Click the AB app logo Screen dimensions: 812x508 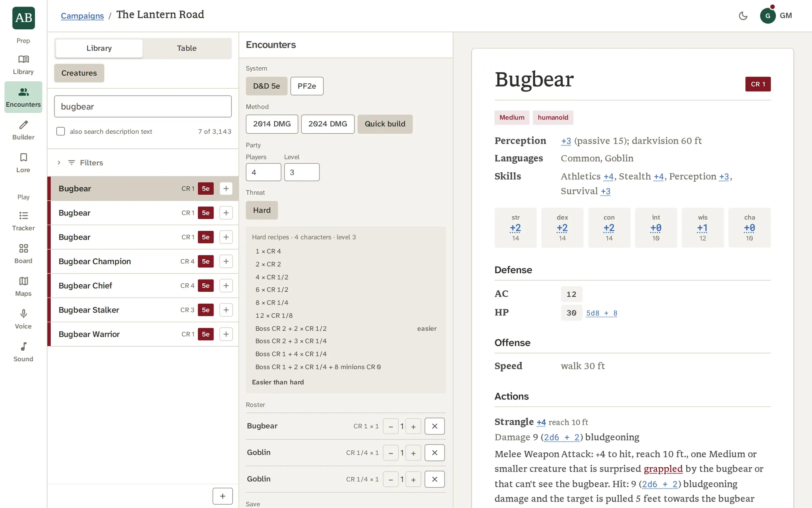click(x=24, y=18)
